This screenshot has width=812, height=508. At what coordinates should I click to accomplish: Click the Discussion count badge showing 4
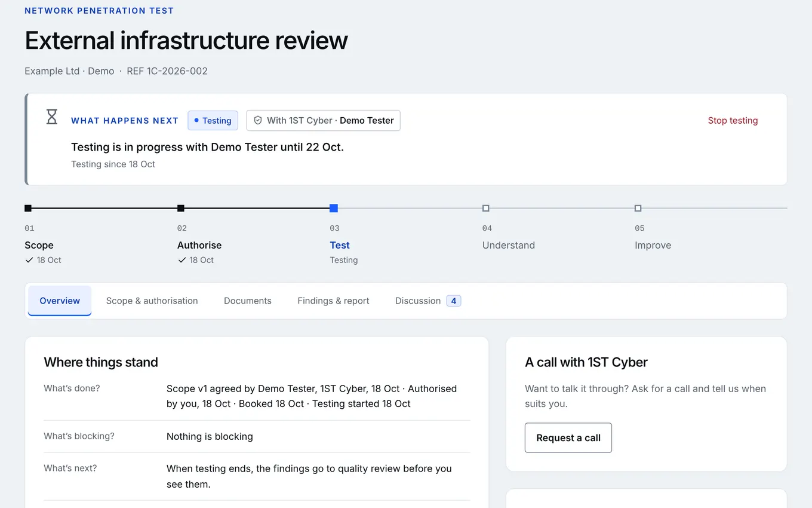coord(454,301)
